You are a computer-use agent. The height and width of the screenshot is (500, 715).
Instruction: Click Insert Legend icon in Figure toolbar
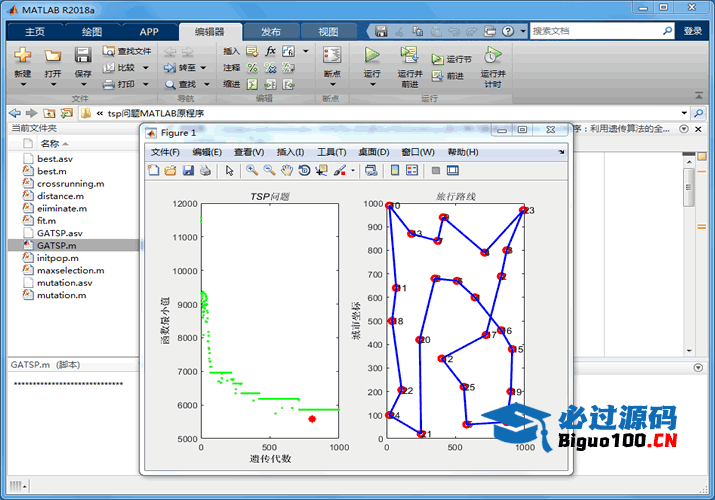[412, 170]
